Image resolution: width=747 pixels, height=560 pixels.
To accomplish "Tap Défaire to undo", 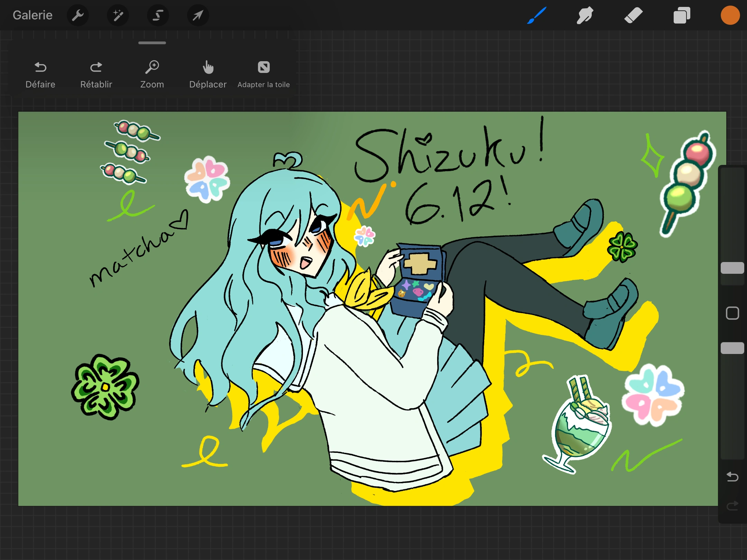I will 40,74.
